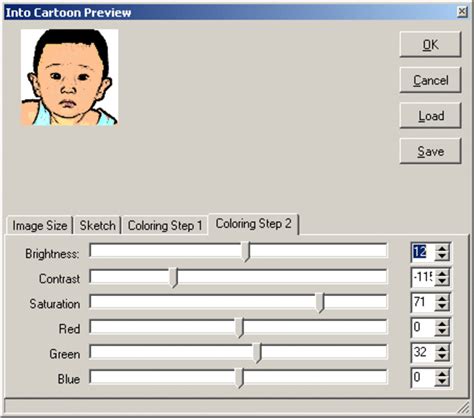Decrease Brightness with the down spinner arrow
474x418 pixels.
click(442, 256)
